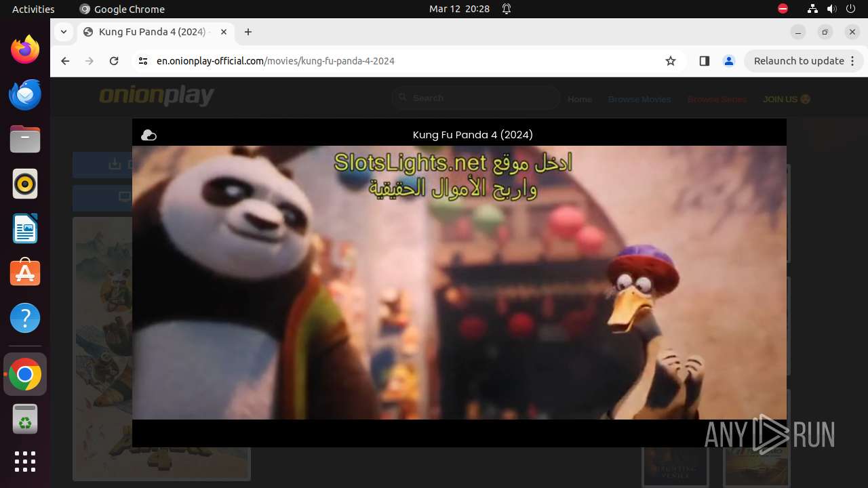Show the applications grid

point(25,462)
